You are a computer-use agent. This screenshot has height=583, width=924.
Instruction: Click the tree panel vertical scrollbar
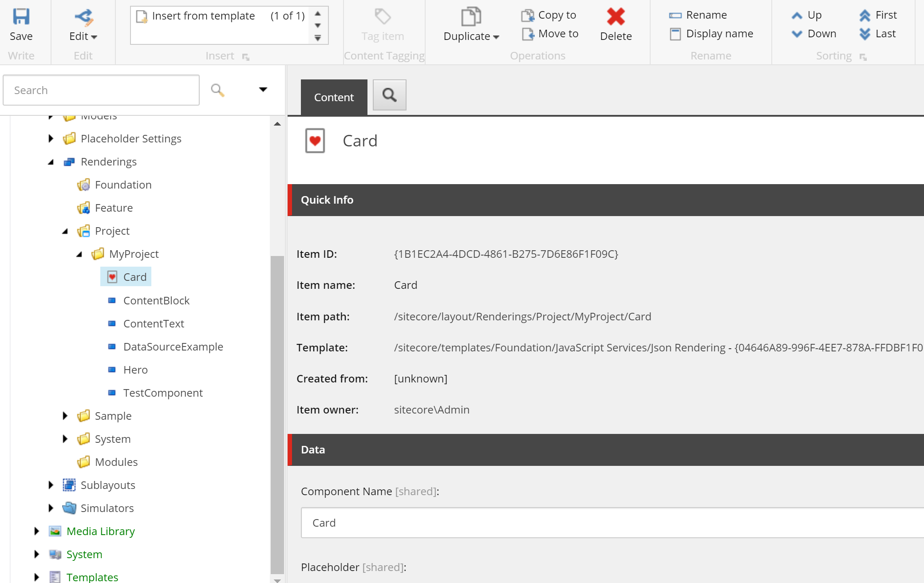tap(277, 415)
